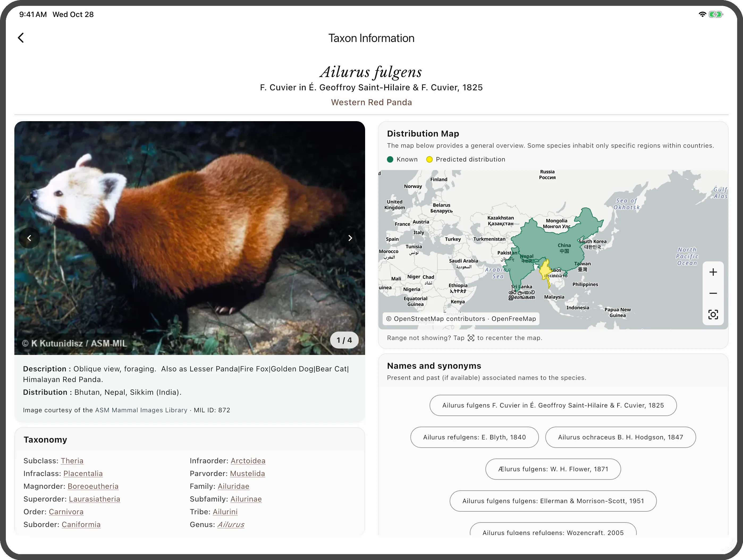Open the Theria subclass link
The image size is (743, 560).
[x=72, y=461]
